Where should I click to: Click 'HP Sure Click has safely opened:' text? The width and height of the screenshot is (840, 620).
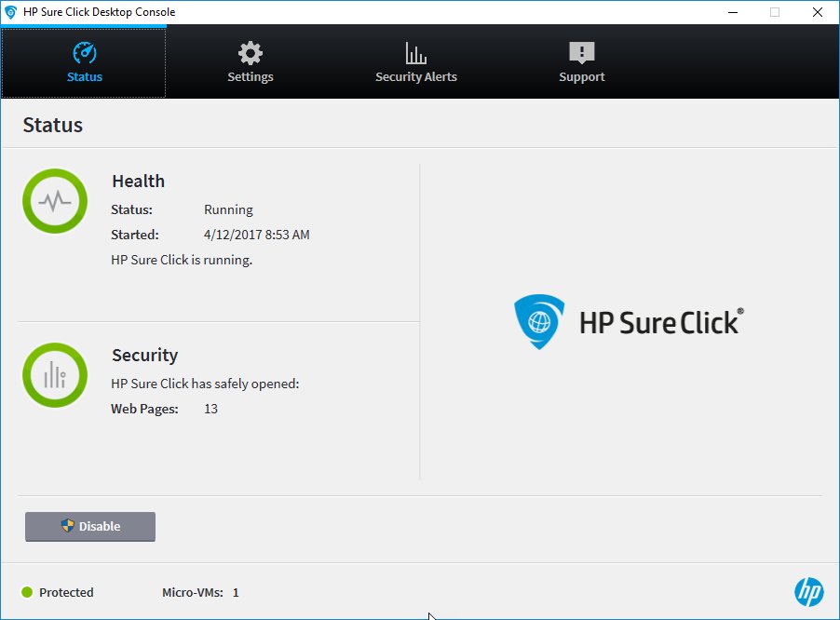click(205, 384)
